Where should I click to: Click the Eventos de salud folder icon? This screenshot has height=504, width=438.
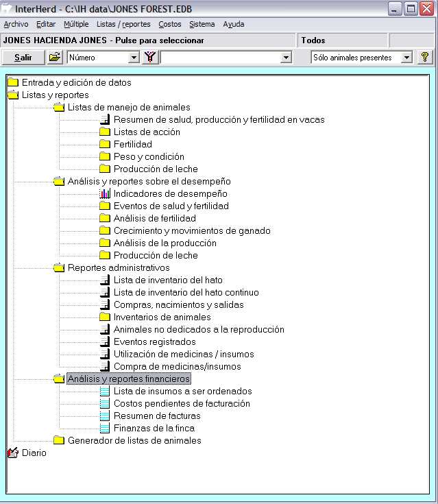(x=105, y=206)
